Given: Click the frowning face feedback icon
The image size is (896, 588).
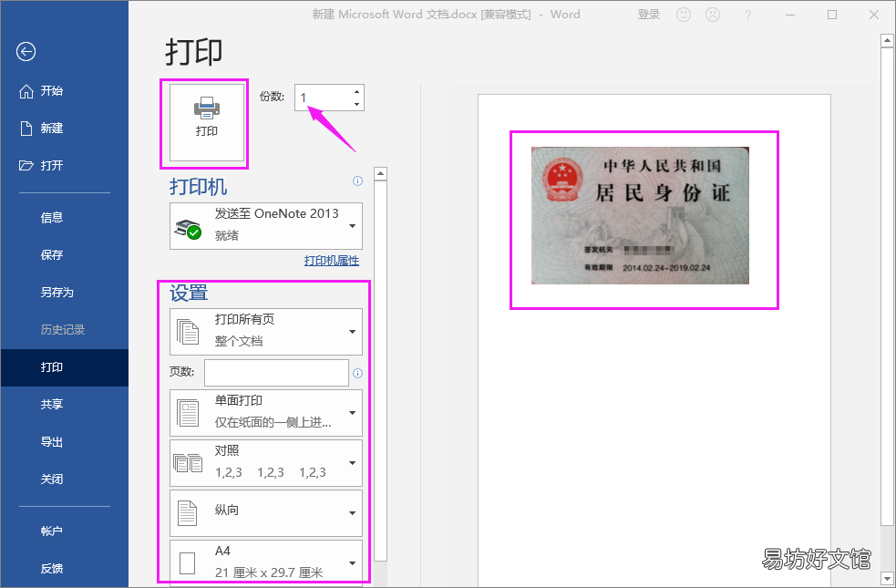Looking at the screenshot, I should (713, 15).
